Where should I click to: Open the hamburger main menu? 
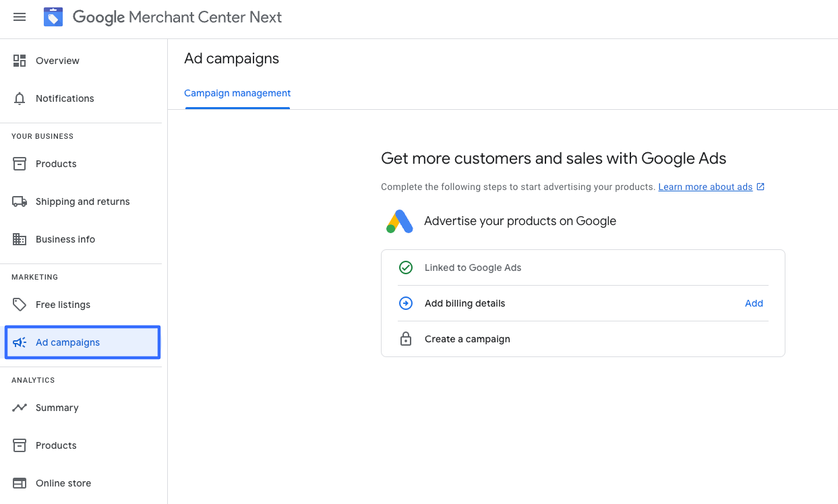(20, 17)
